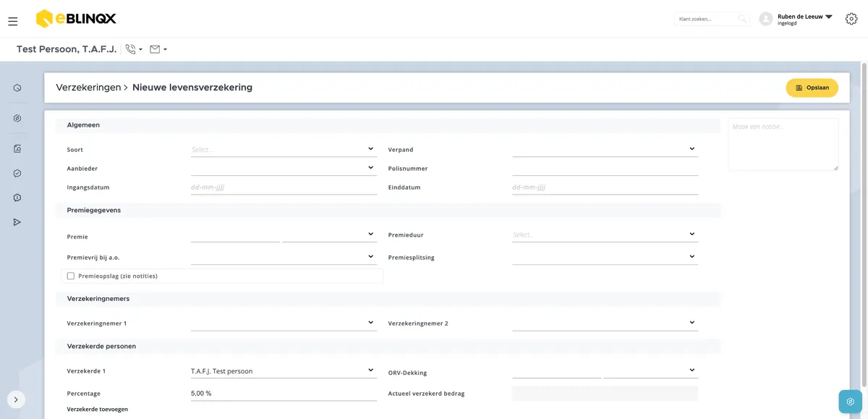Save with the Opslaan button

[812, 88]
